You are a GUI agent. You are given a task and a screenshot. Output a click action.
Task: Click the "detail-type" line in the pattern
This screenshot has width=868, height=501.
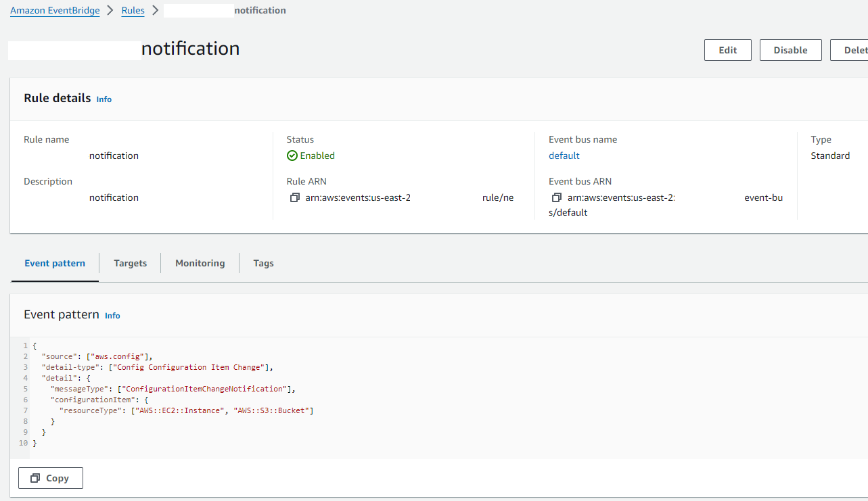point(157,367)
